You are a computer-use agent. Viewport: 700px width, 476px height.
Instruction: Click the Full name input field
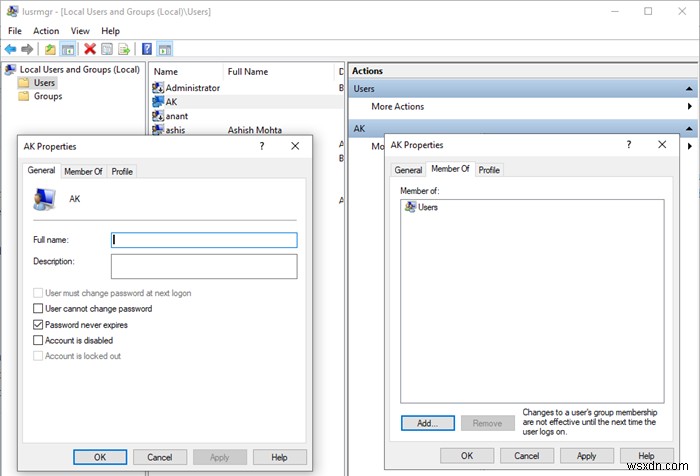[x=204, y=240]
